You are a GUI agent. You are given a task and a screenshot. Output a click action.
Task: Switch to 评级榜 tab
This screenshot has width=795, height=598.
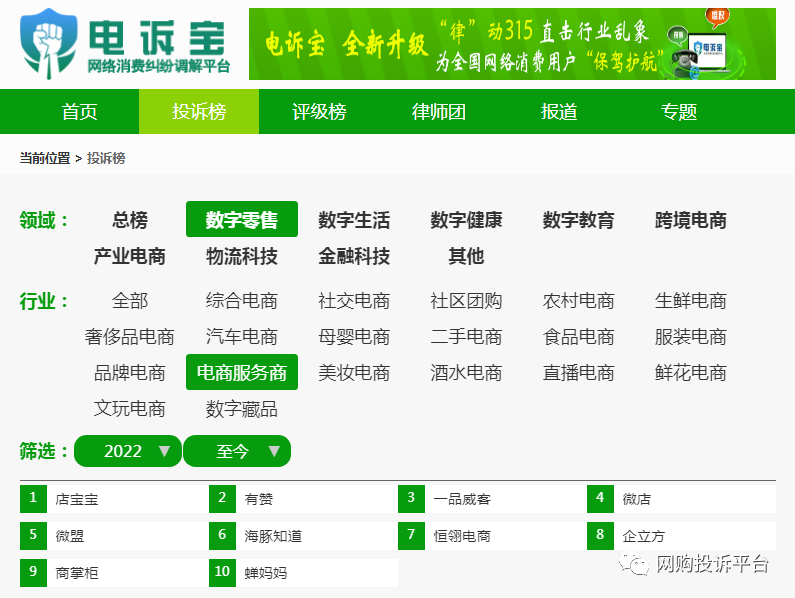coord(319,112)
